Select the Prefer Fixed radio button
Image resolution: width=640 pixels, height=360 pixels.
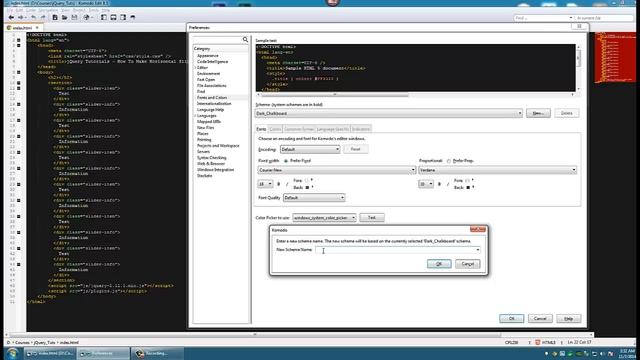pyautogui.click(x=286, y=161)
